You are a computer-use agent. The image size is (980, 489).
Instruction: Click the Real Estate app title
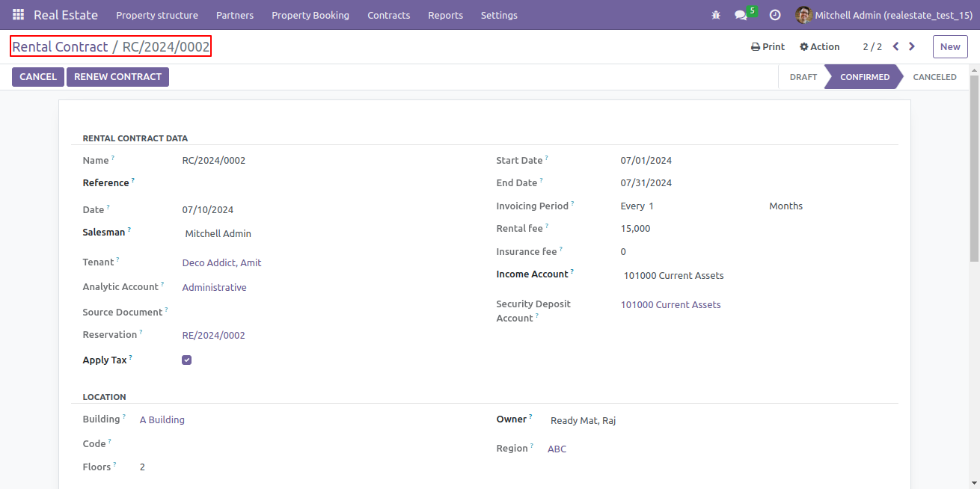click(66, 15)
